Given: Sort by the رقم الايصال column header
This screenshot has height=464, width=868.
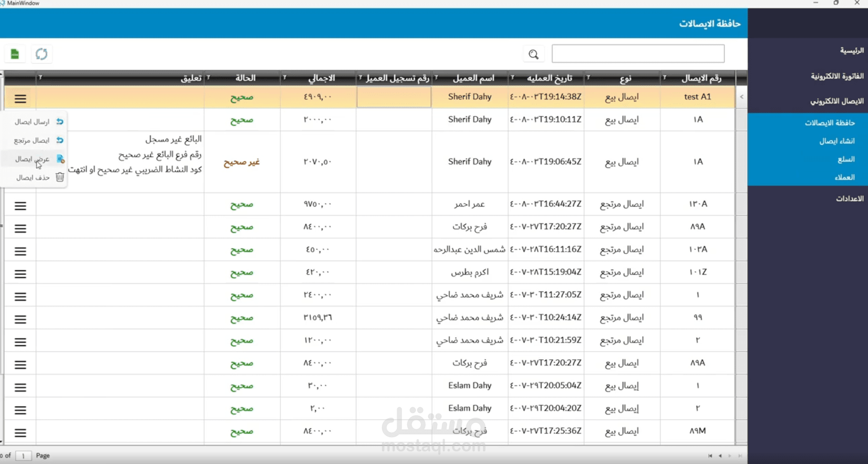Looking at the screenshot, I should point(701,78).
